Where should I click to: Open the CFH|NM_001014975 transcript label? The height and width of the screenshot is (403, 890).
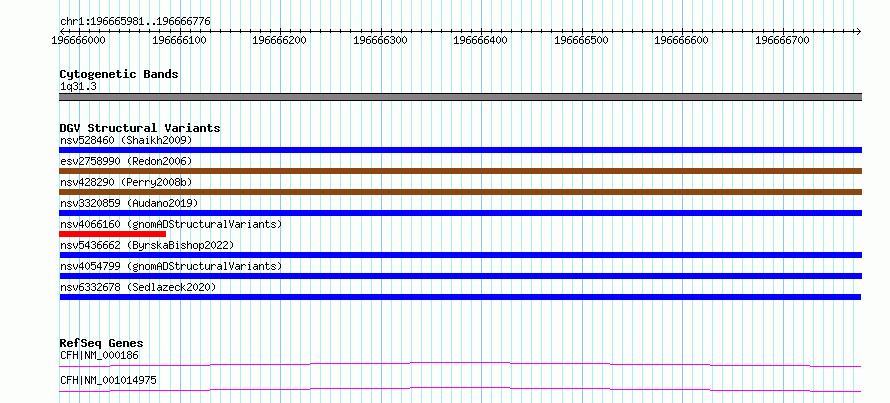[108, 380]
